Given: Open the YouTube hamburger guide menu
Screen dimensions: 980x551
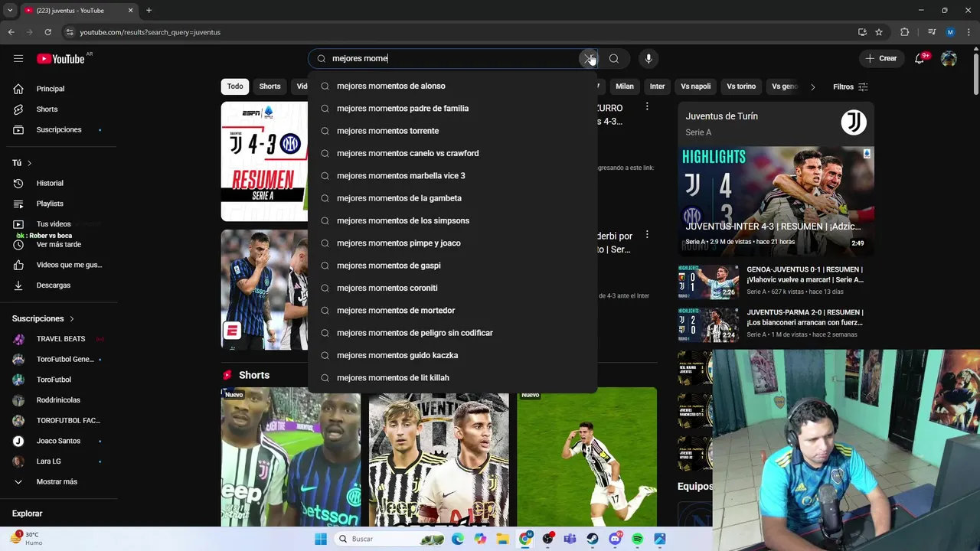Looking at the screenshot, I should click(18, 58).
